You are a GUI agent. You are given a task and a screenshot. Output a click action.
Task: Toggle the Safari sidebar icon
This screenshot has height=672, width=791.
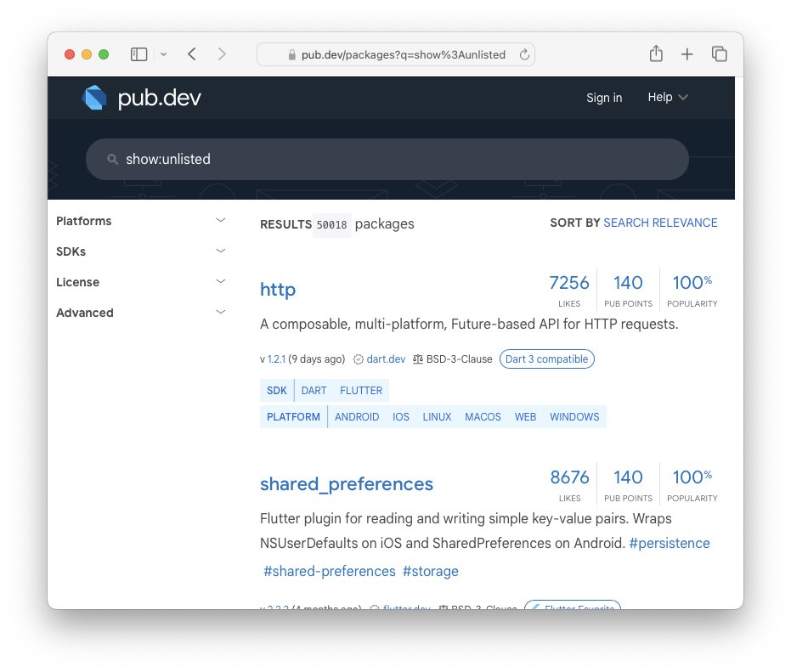click(138, 54)
